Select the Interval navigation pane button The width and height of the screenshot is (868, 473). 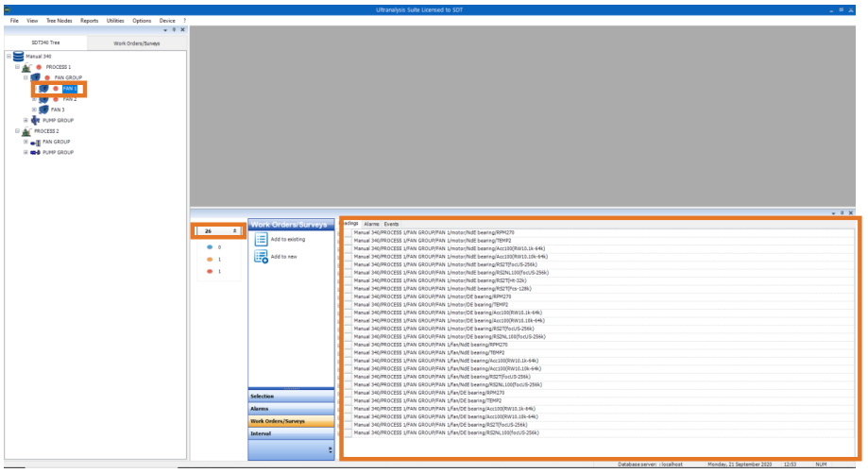coord(291,433)
